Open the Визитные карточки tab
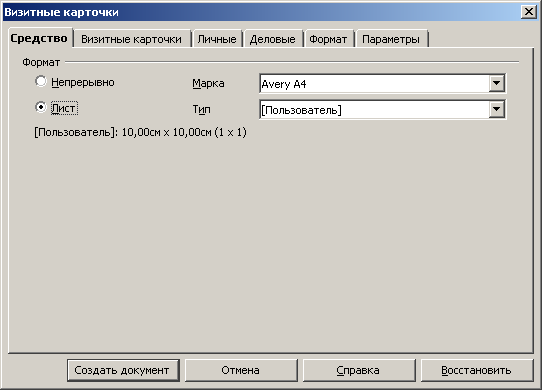The image size is (542, 390). (132, 39)
